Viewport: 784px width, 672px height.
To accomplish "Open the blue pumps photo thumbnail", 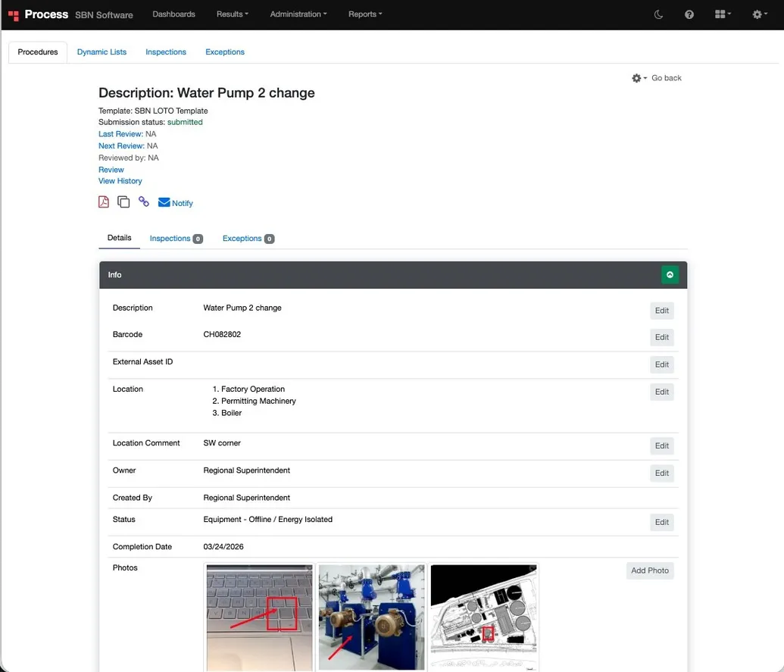I will coord(371,617).
